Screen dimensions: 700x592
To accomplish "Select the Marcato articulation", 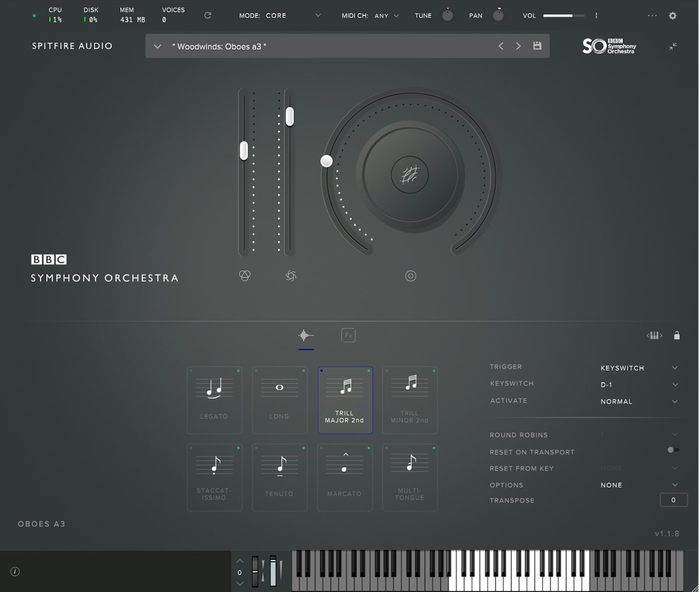I will click(345, 477).
